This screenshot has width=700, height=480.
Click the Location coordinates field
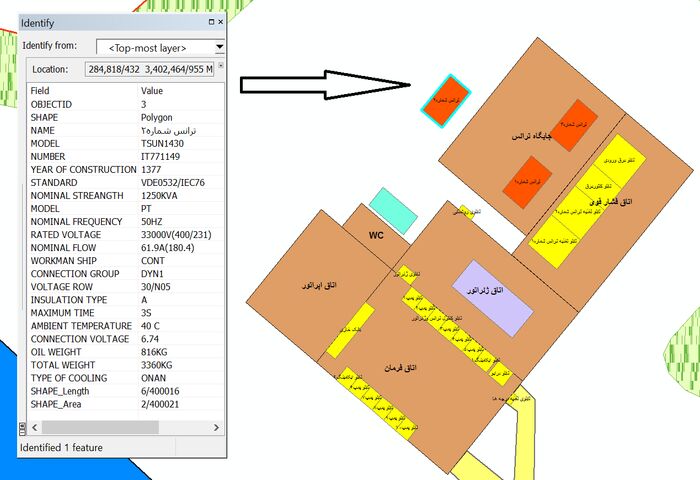tap(149, 69)
